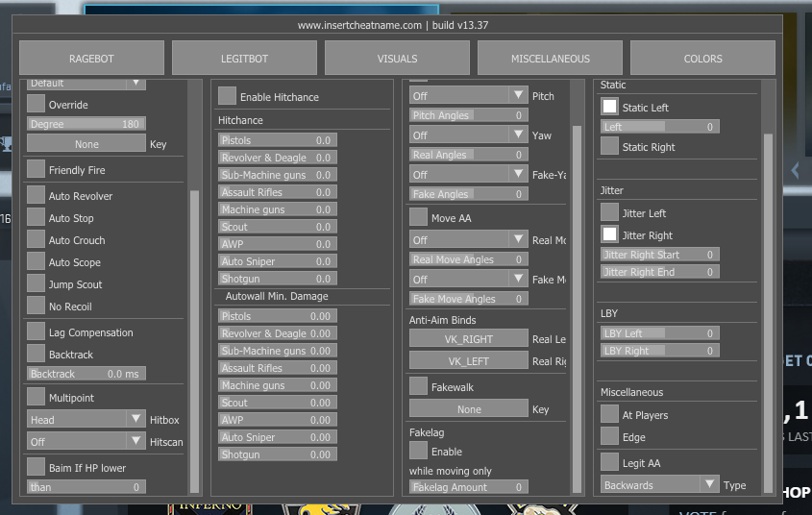
Task: Check the Enable Hitchance box
Action: coord(227,96)
